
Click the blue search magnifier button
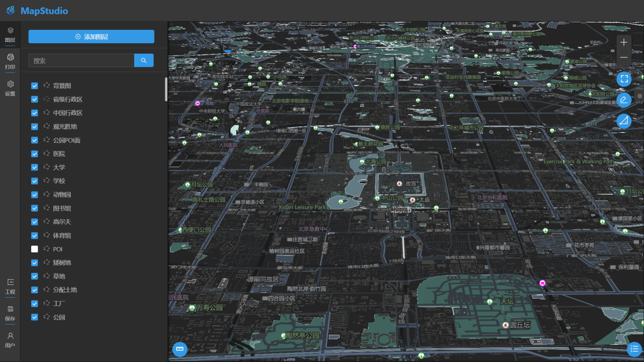pyautogui.click(x=144, y=60)
